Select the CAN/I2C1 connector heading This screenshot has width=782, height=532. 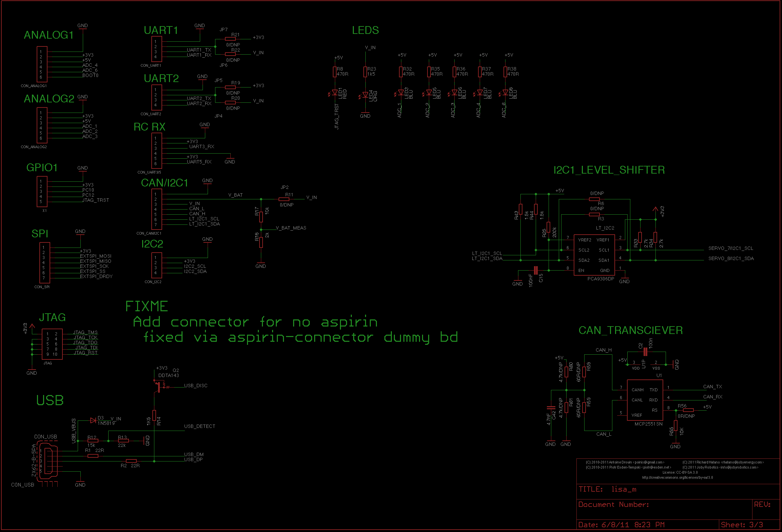click(x=165, y=183)
